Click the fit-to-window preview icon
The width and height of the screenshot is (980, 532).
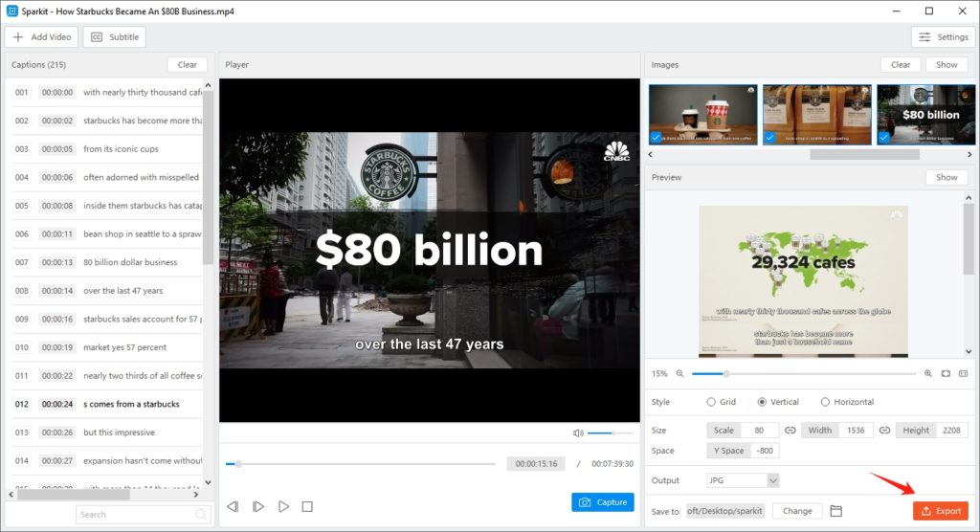point(946,373)
